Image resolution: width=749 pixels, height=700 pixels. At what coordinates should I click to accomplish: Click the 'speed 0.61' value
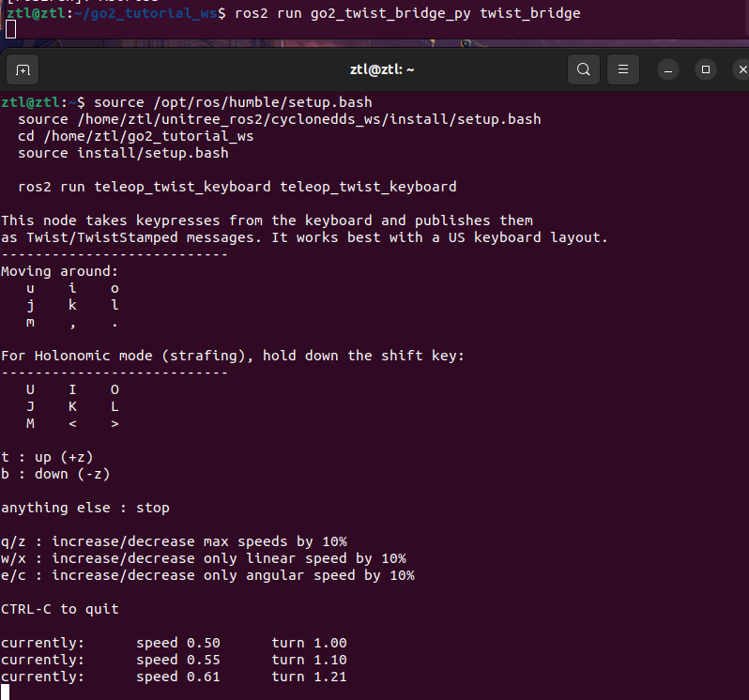(x=178, y=677)
